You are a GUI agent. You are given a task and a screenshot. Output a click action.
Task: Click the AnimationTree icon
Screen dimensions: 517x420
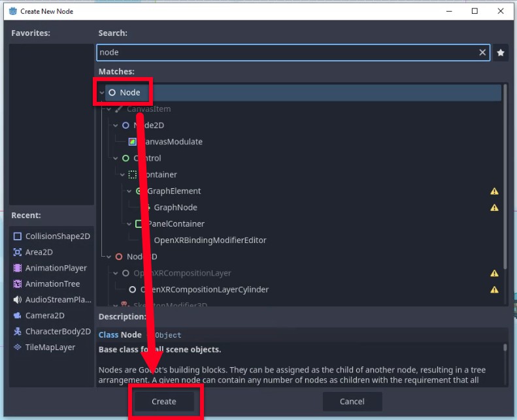(x=18, y=283)
